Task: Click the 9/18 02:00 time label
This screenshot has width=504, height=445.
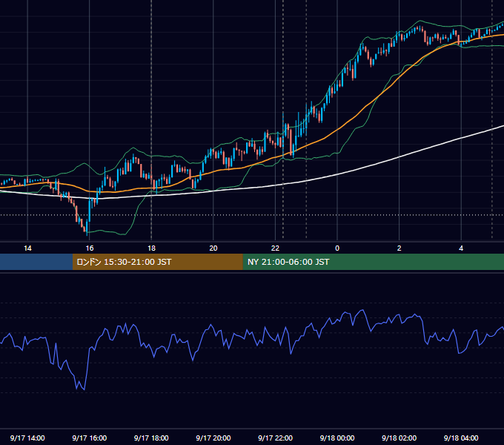Action: (x=399, y=438)
